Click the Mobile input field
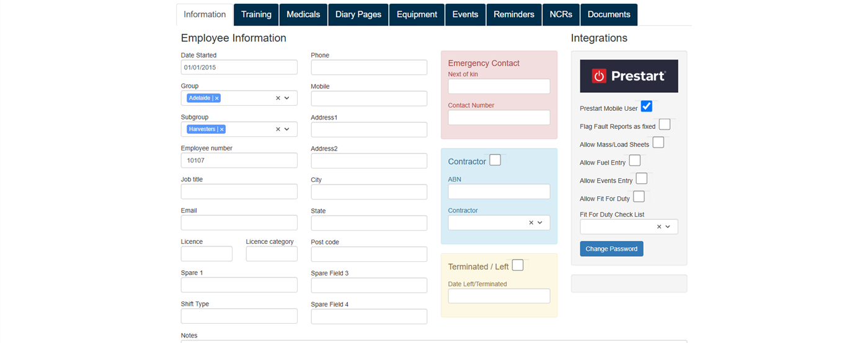Viewport: 868px width, 343px height. [x=369, y=98]
